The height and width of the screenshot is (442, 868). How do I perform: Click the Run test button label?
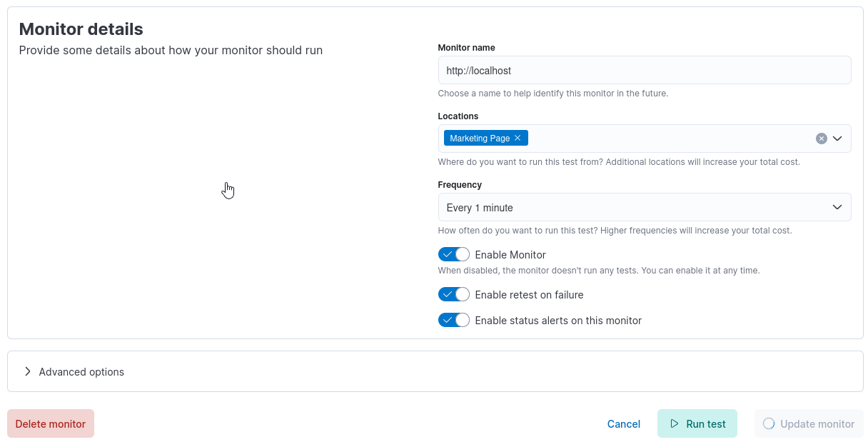point(706,423)
